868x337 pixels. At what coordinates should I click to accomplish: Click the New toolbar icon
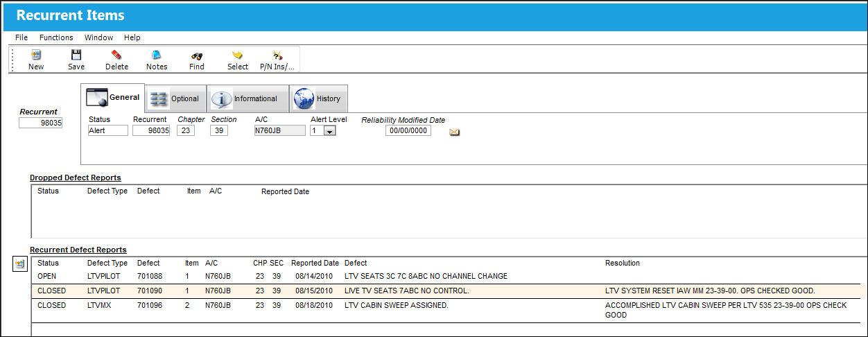point(36,60)
